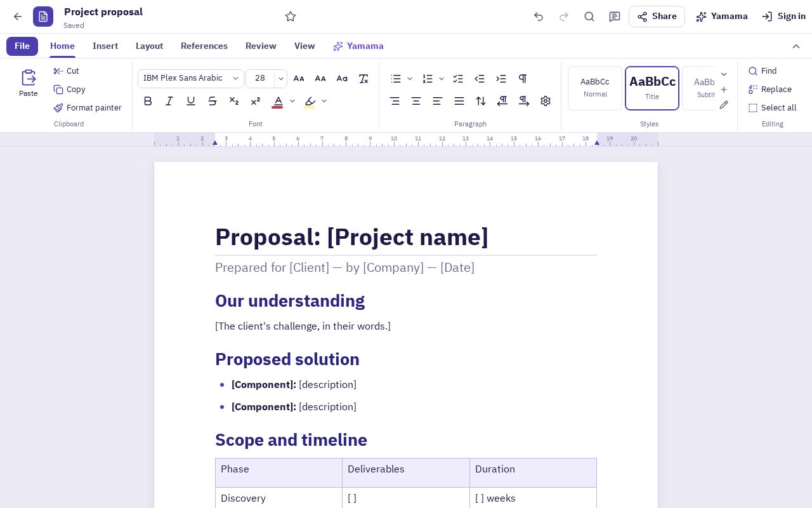Open line spacing options
The height and width of the screenshot is (508, 812).
481,101
